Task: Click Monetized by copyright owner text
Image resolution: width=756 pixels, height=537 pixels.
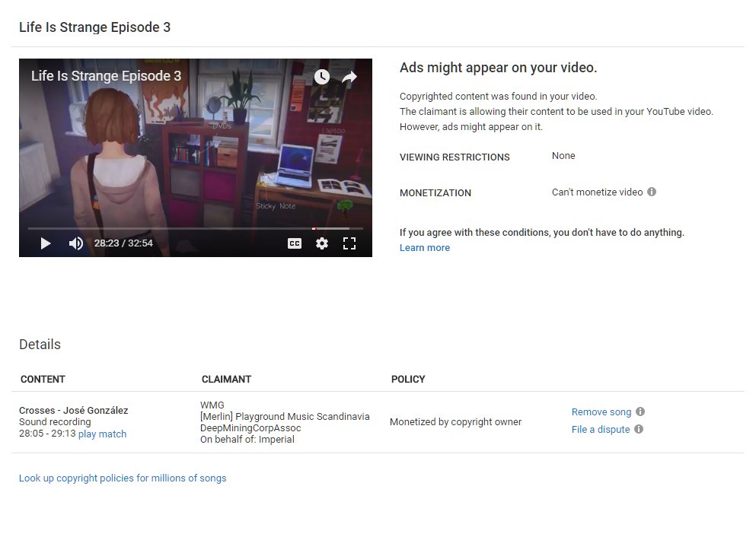Action: [x=455, y=422]
